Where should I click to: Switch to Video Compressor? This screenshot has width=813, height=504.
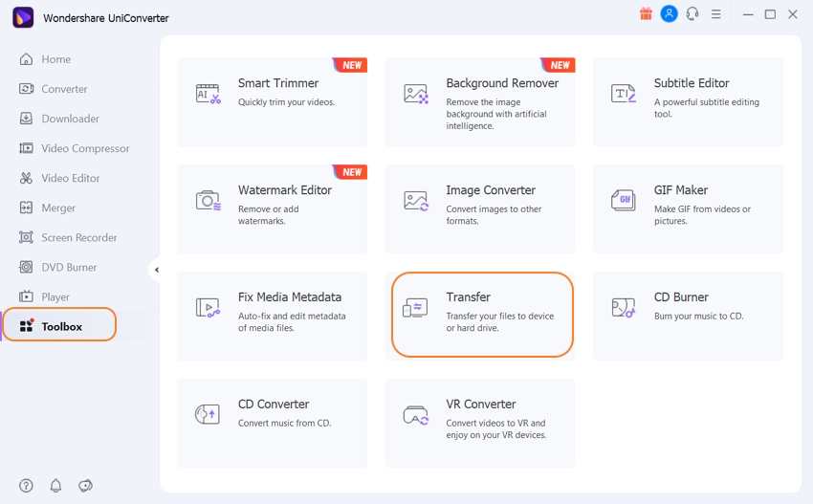85,148
